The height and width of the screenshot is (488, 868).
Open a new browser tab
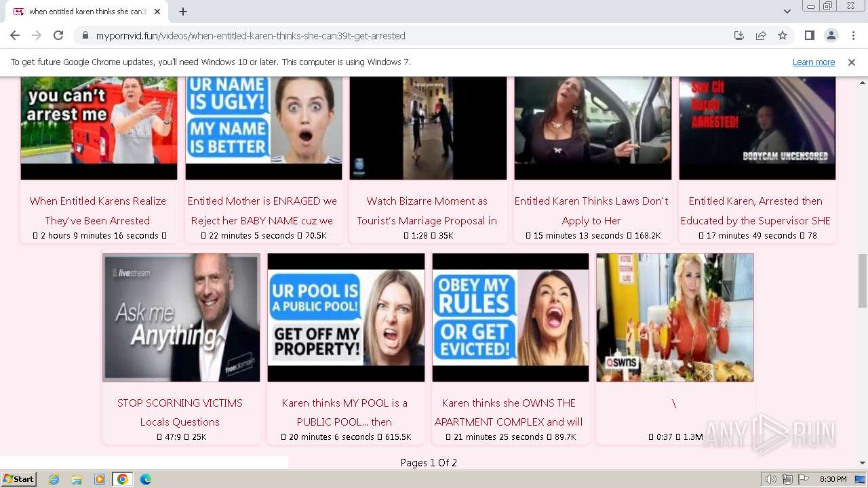[183, 12]
